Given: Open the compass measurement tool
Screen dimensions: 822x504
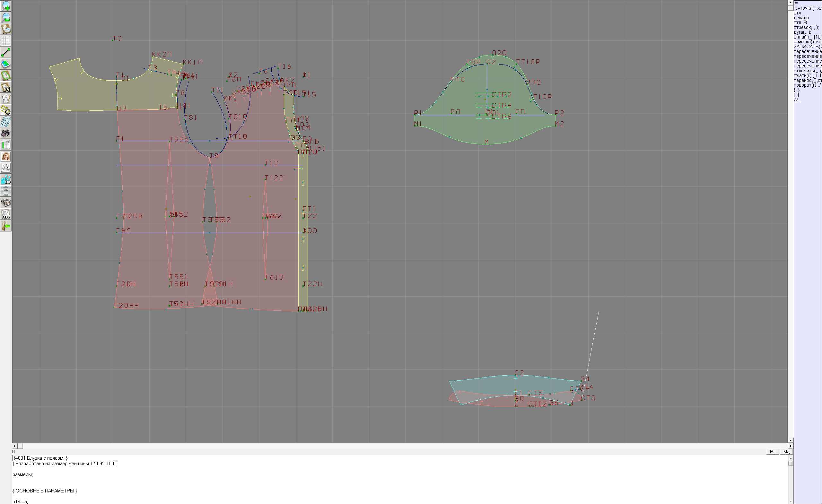Looking at the screenshot, I should [6, 99].
